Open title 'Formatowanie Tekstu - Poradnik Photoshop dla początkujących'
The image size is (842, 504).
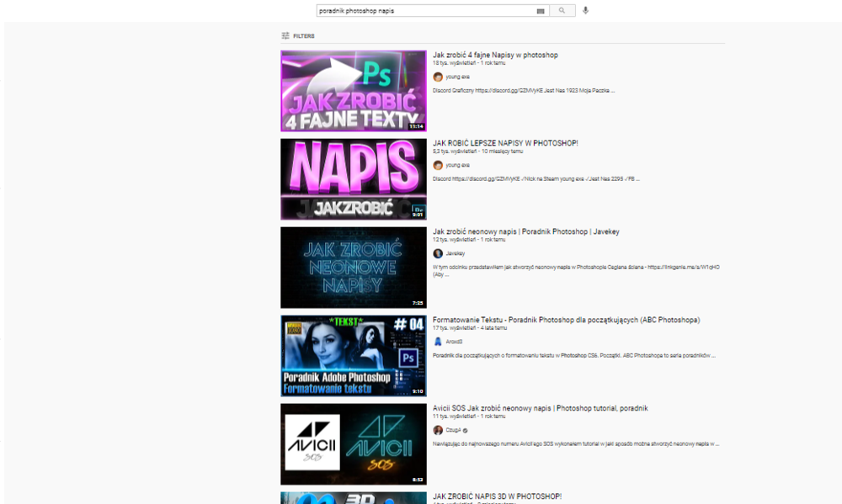[x=566, y=320]
